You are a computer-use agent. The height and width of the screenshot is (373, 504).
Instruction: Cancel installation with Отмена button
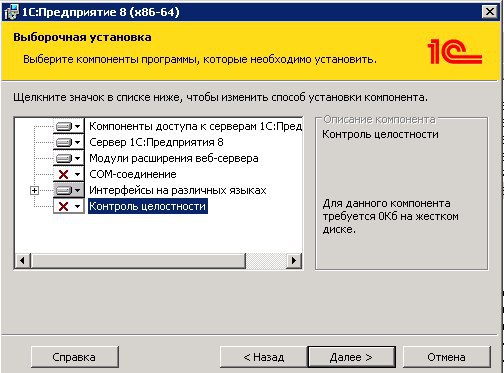[447, 357]
